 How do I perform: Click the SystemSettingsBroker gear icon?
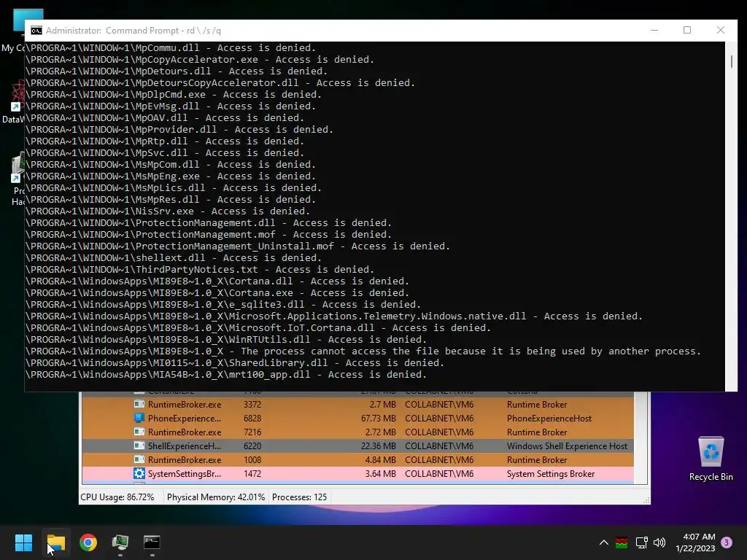point(139,473)
